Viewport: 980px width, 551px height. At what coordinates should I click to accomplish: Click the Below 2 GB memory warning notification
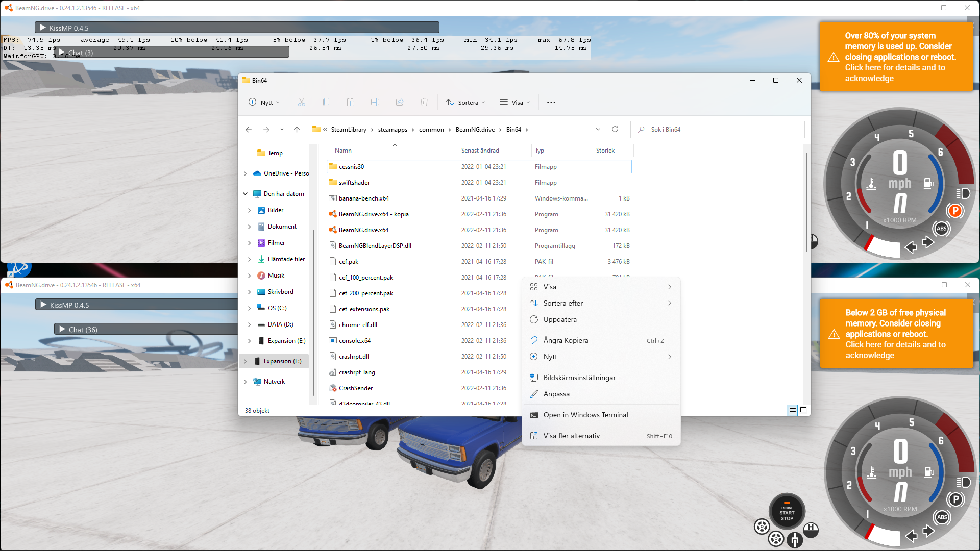click(896, 334)
